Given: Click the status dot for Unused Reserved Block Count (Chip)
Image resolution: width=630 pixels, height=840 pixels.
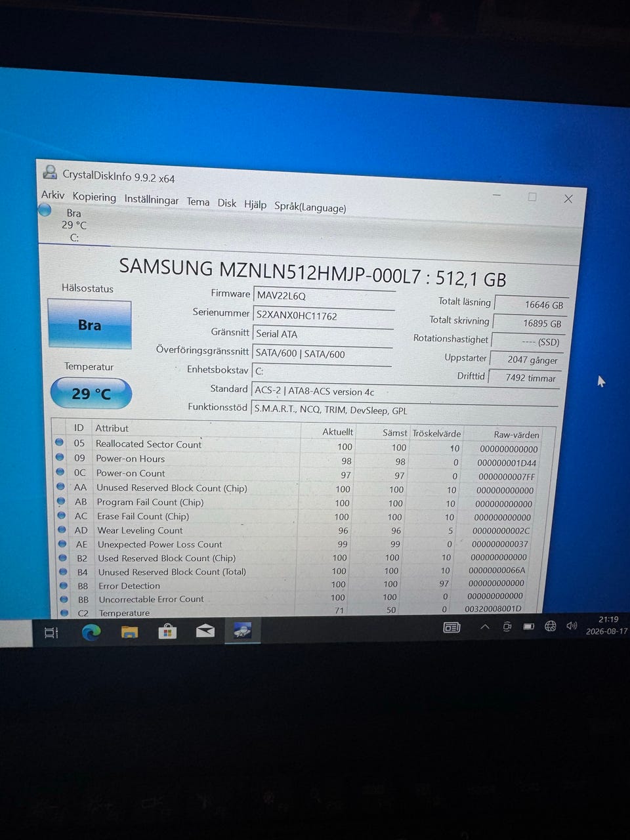Looking at the screenshot, I should [61, 486].
